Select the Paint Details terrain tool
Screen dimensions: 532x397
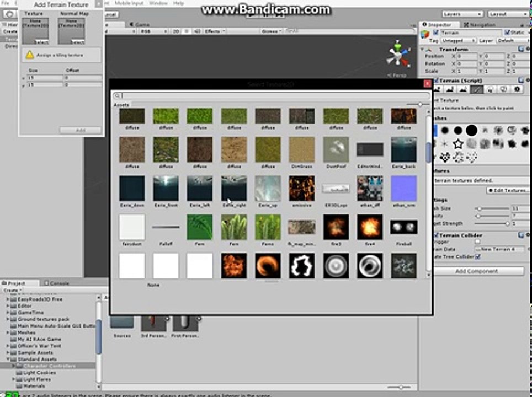coord(503,89)
